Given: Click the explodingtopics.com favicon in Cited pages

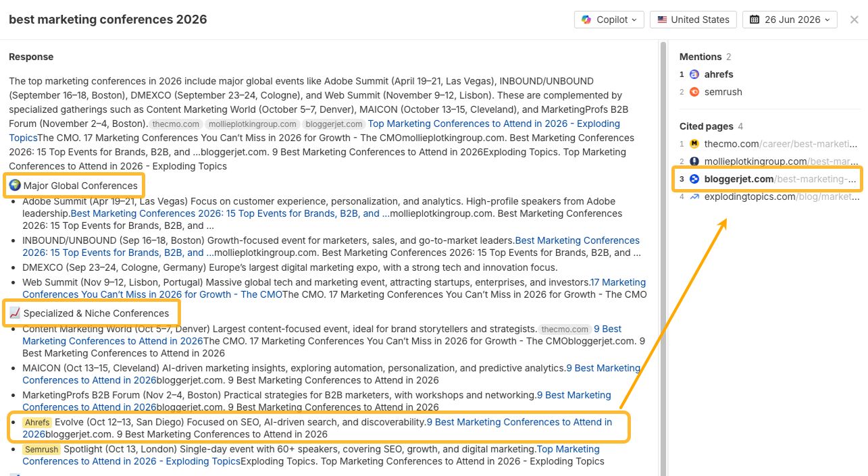Looking at the screenshot, I should [x=694, y=196].
